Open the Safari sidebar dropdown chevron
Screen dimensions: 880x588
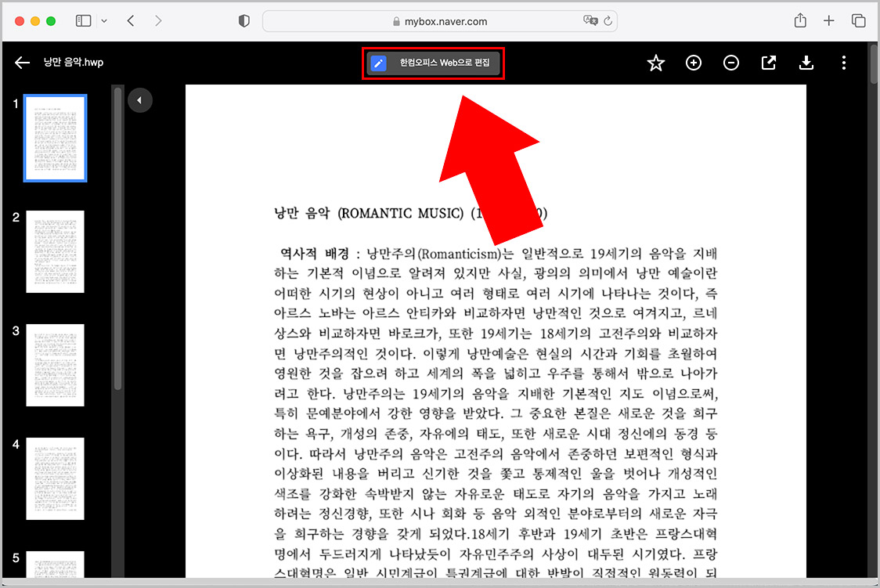[104, 21]
